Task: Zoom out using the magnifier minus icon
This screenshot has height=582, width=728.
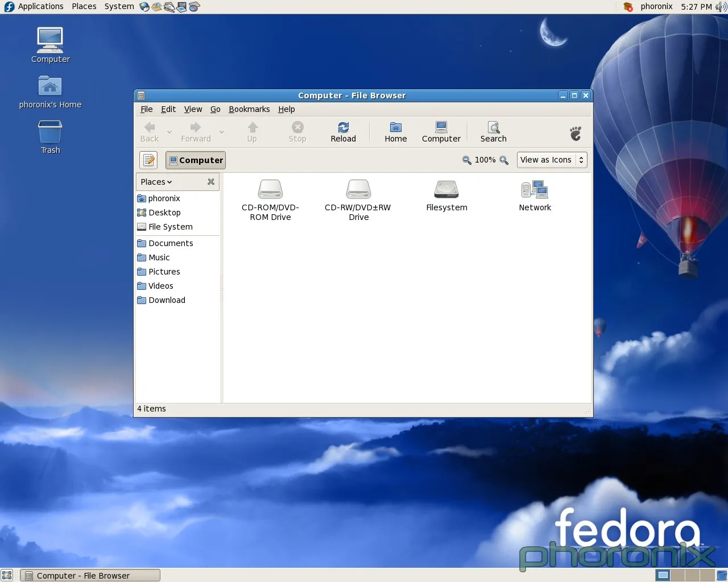Action: [467, 160]
